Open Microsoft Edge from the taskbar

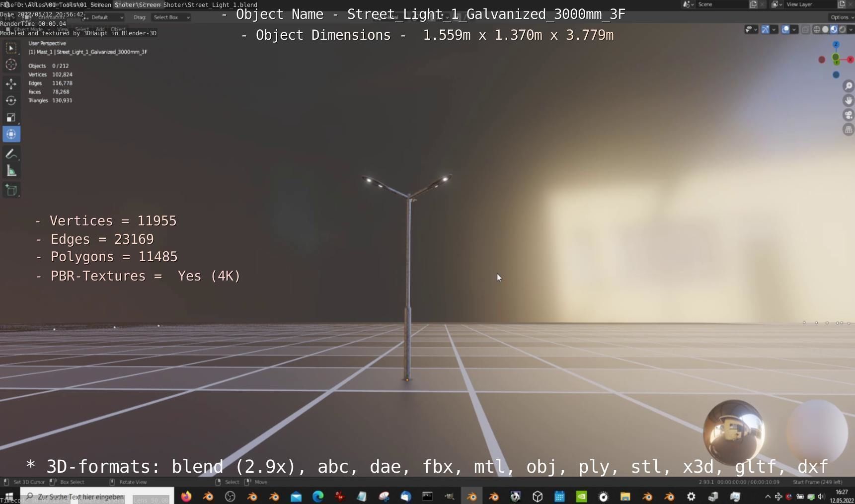point(318,496)
